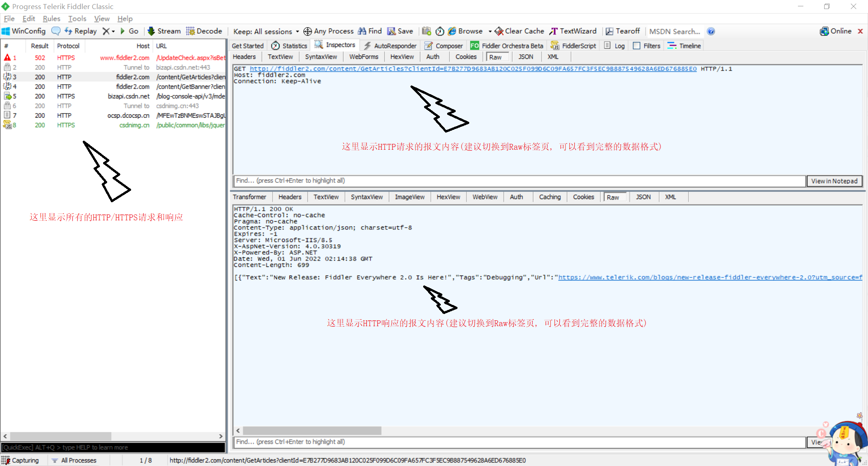868x466 pixels.
Task: Click the Go resume button
Action: [x=129, y=31]
